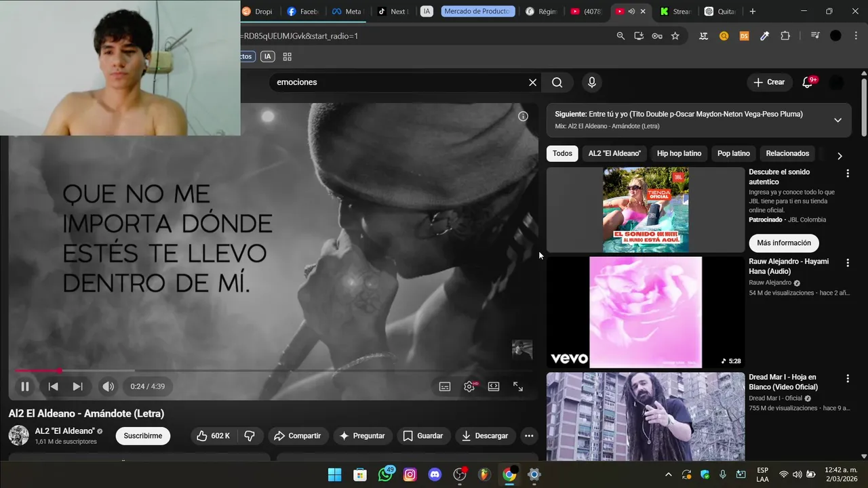Open Chrome media controls icon
Viewport: 868px width, 488px height.
(x=815, y=36)
